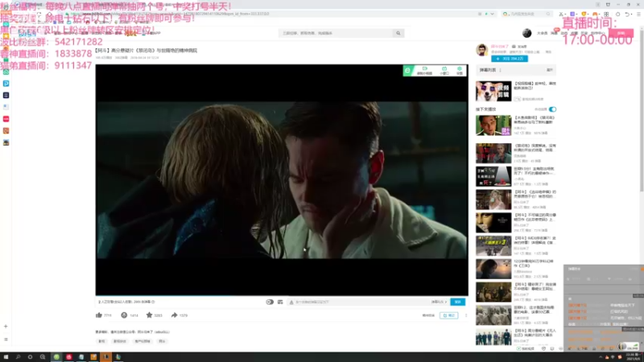Open the first recommended Shutter Island video
Image resolution: width=644 pixels, height=362 pixels.
(x=493, y=125)
